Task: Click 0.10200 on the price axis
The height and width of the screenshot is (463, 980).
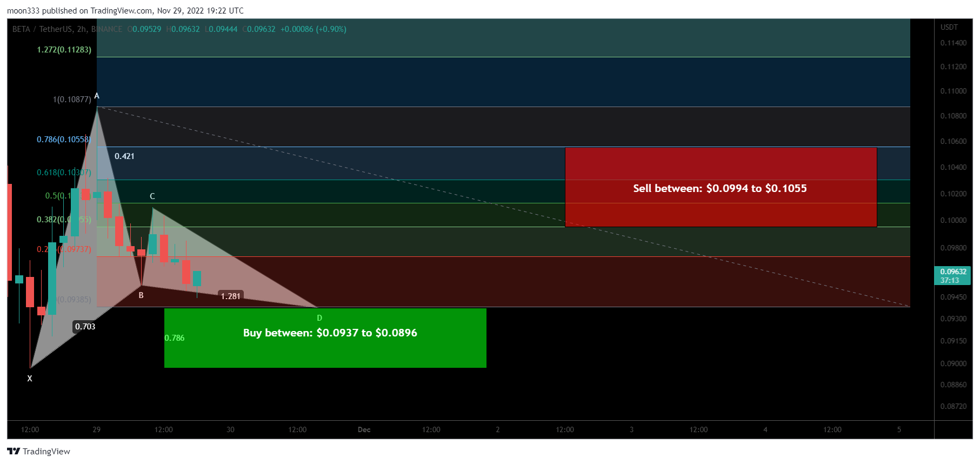Action: 954,194
